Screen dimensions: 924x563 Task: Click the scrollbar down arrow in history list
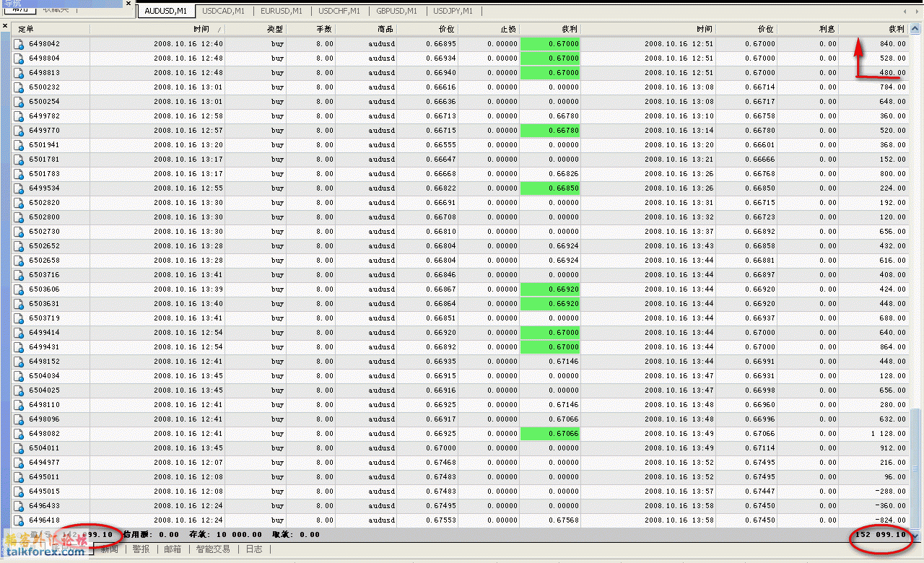click(x=915, y=535)
